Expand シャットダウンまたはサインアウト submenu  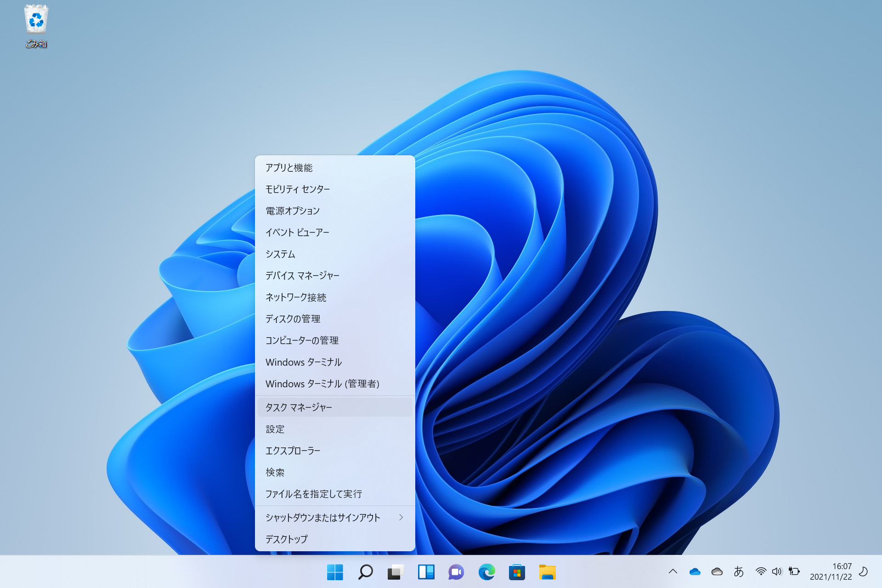[x=334, y=518]
